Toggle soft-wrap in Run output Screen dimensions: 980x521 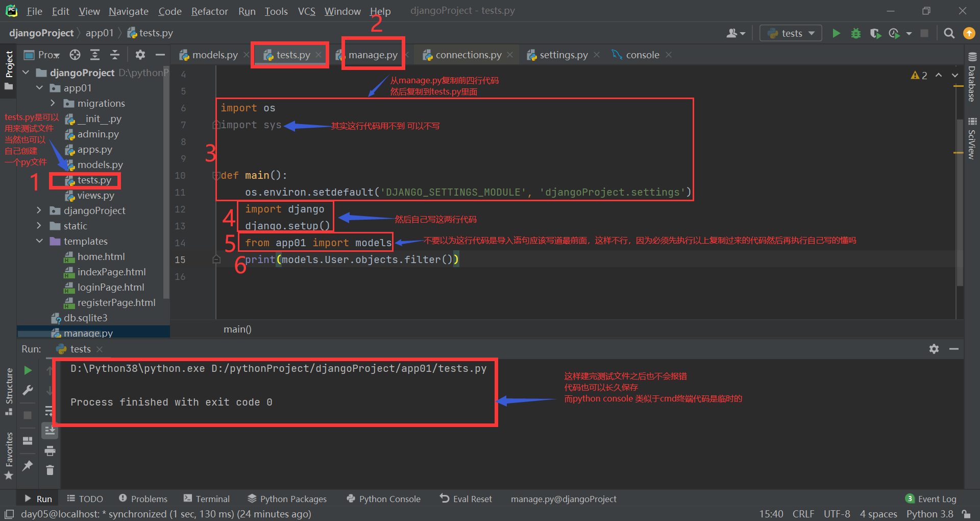[49, 411]
